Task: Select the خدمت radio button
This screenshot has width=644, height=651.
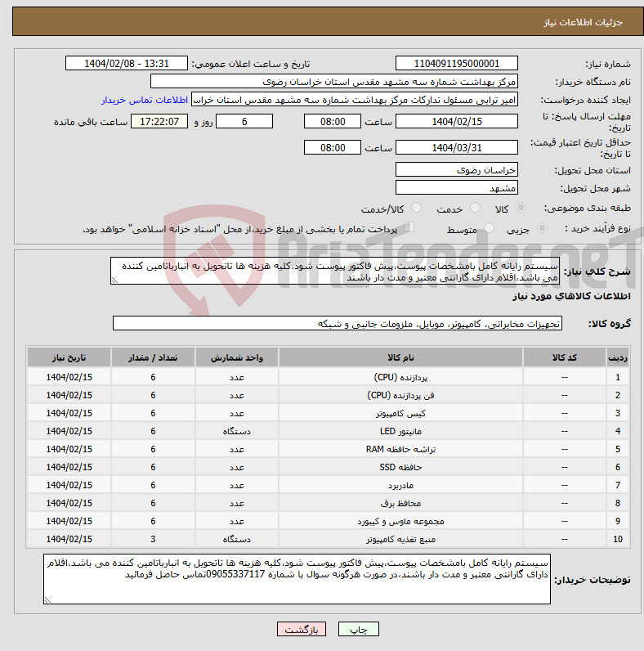Action: (x=475, y=208)
